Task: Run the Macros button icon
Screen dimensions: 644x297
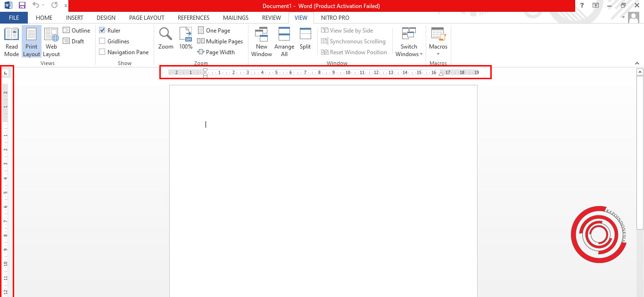Action: click(x=438, y=34)
